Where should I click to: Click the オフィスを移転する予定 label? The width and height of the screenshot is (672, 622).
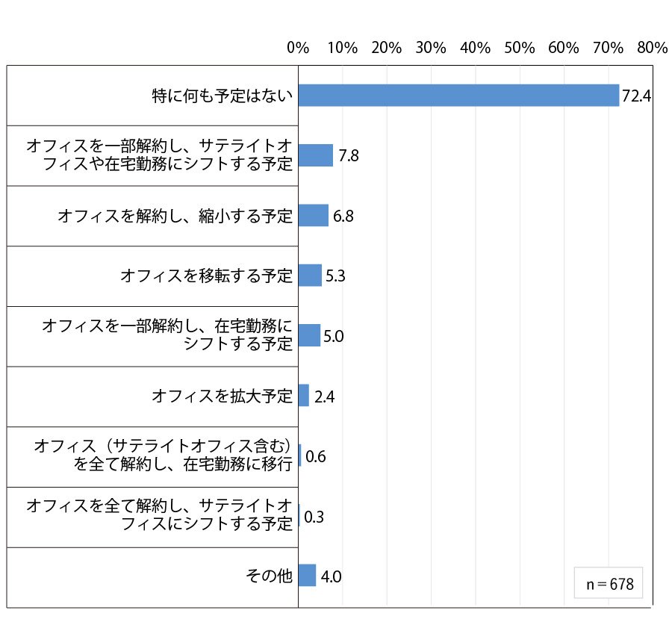point(206,276)
